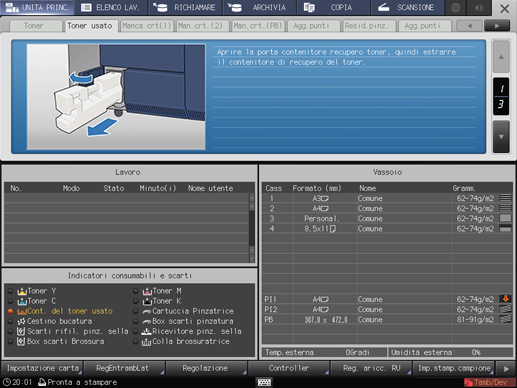Select tray 3 Personal. row
The image size is (517, 388).
click(387, 219)
